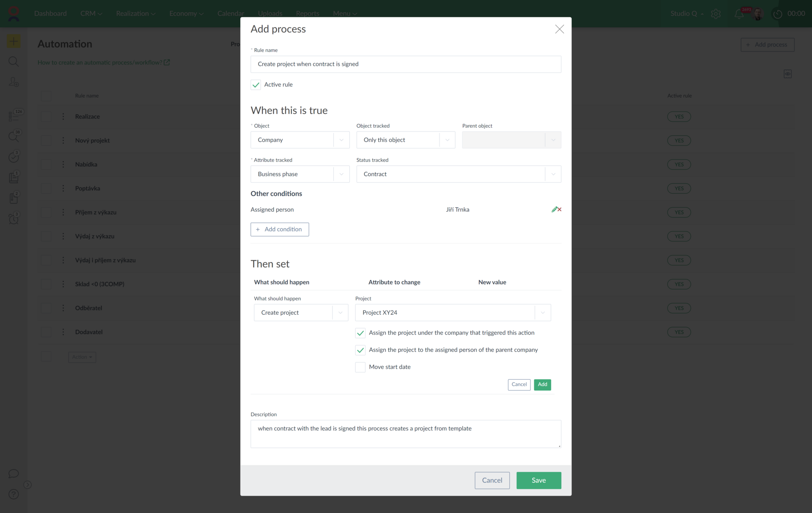Open the CRM menu
Screen dimensions: 812x513
tap(91, 14)
